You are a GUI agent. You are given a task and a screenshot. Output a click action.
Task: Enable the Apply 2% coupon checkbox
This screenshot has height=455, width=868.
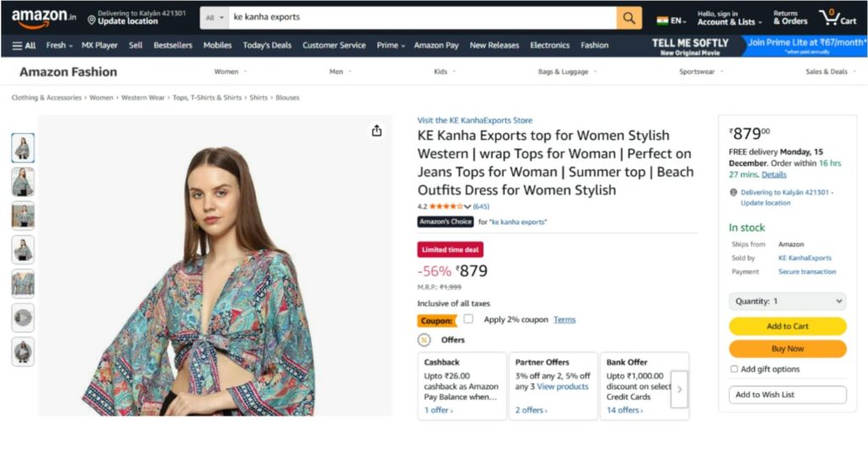pos(469,319)
